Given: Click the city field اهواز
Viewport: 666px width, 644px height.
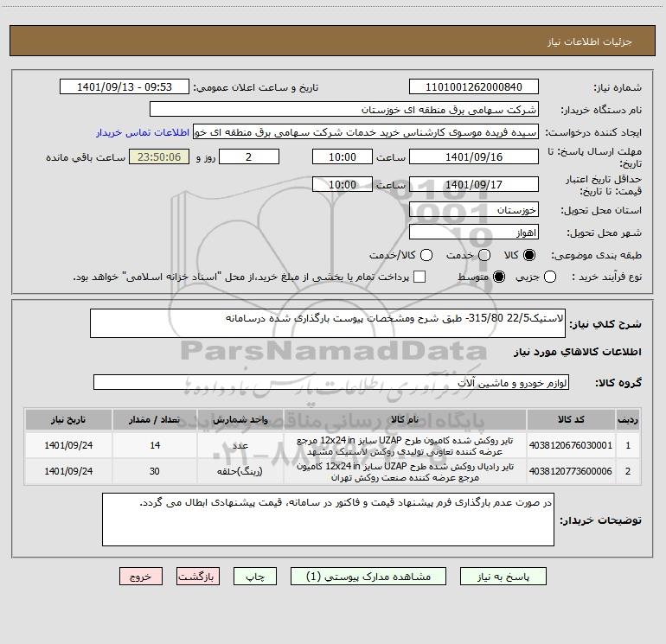Looking at the screenshot, I should tap(474, 233).
